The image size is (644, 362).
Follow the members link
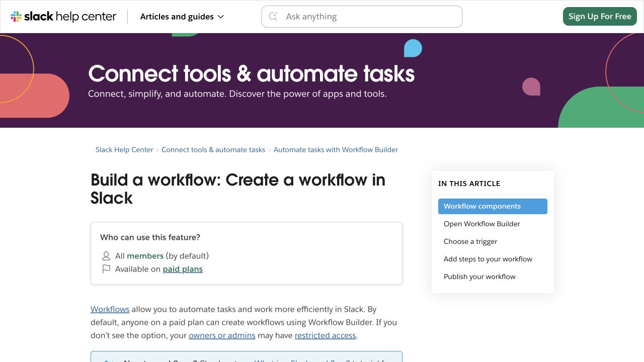(145, 256)
